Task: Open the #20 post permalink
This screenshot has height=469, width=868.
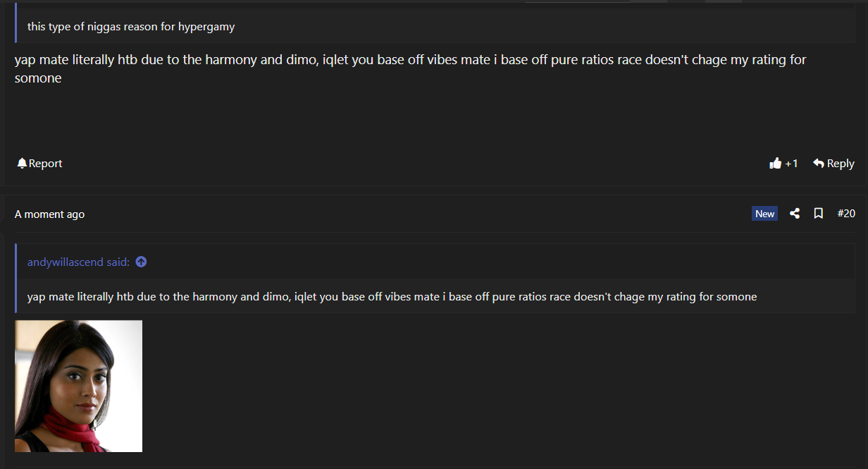Action: 846,214
